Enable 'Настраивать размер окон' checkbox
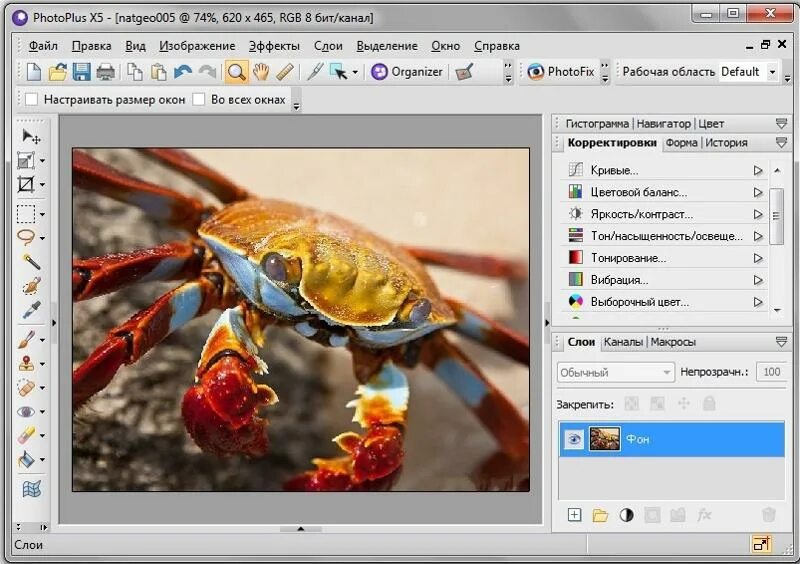 tap(31, 99)
